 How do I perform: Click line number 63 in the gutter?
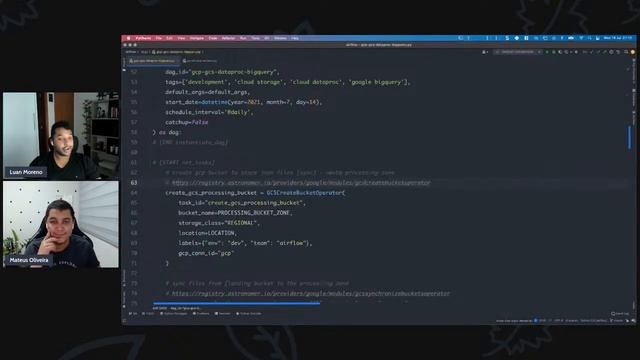coord(134,182)
